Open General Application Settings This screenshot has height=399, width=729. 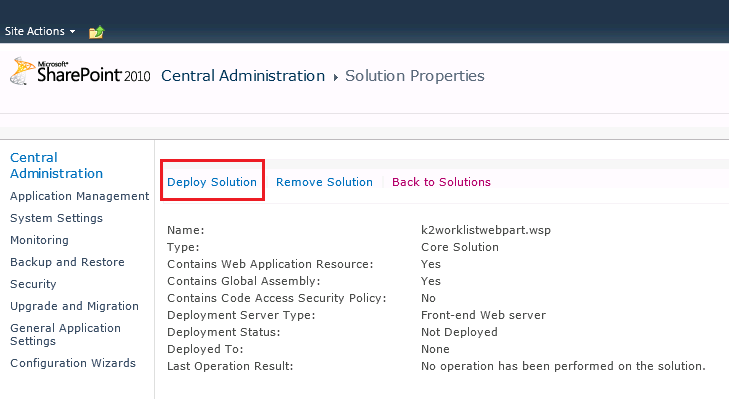point(66,334)
